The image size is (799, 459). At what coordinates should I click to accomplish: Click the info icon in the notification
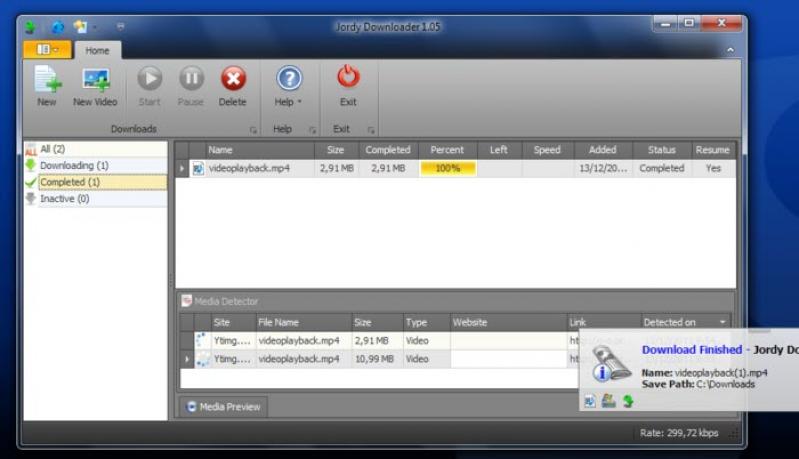click(601, 372)
